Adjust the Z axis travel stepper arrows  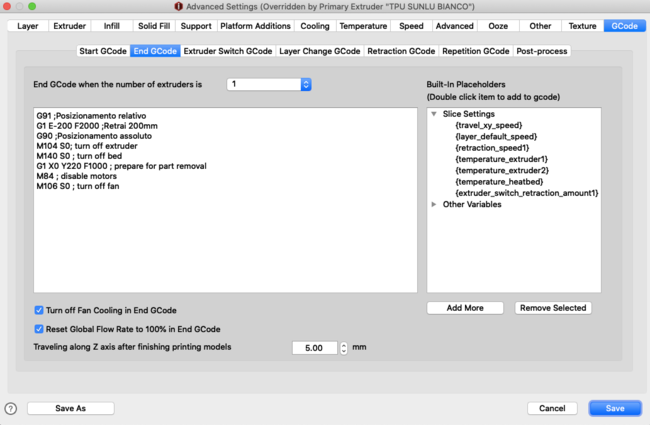pos(345,348)
